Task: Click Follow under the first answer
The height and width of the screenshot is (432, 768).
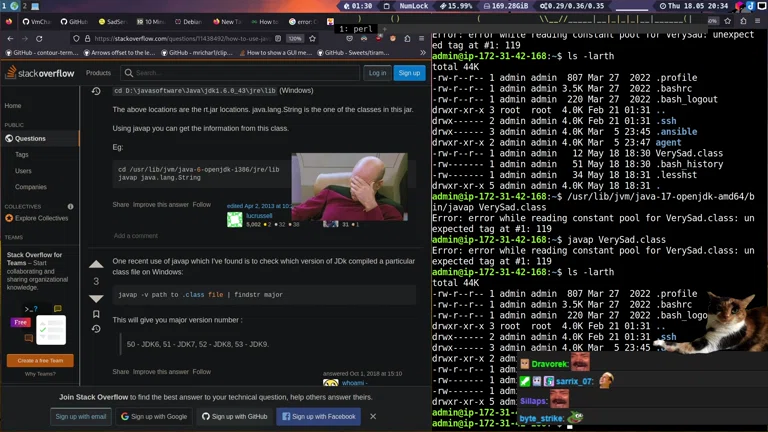Action: (202, 205)
